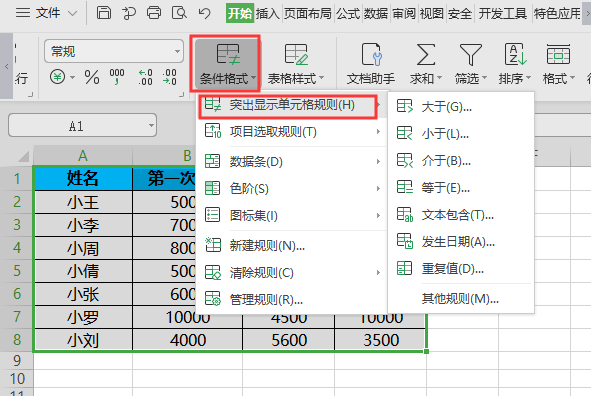Choose the 等于(E)... rule
This screenshot has height=396, width=591.
(461, 188)
